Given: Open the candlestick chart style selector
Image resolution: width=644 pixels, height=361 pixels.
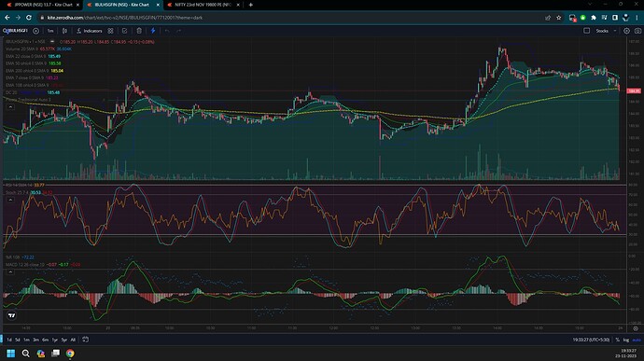Looking at the screenshot, I should point(65,31).
